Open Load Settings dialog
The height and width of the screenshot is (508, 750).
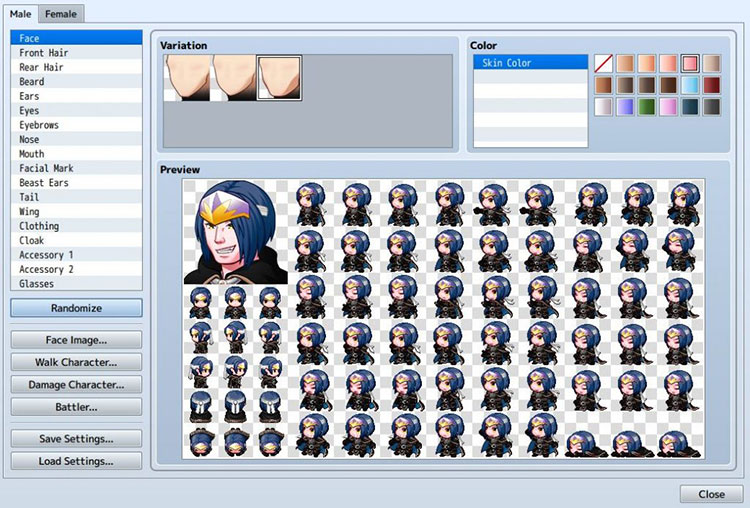pyautogui.click(x=77, y=461)
